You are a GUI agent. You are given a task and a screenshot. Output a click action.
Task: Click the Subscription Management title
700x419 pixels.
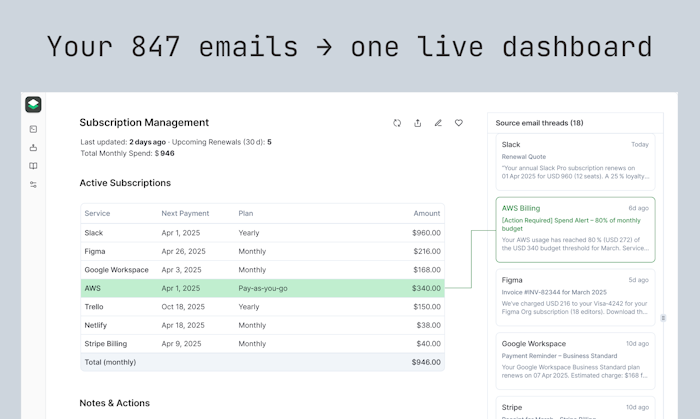click(x=144, y=123)
